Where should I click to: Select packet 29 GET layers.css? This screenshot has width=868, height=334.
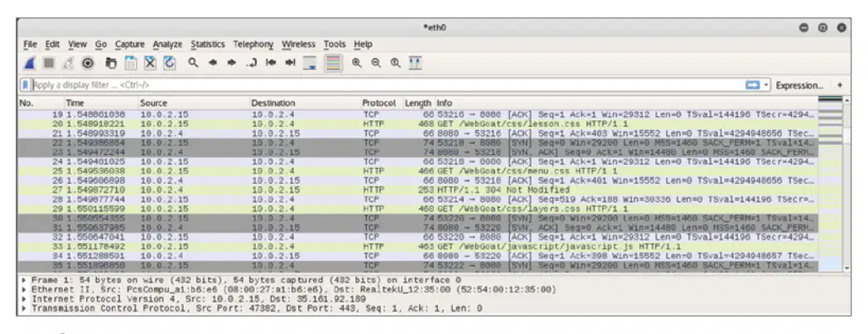pos(418,209)
